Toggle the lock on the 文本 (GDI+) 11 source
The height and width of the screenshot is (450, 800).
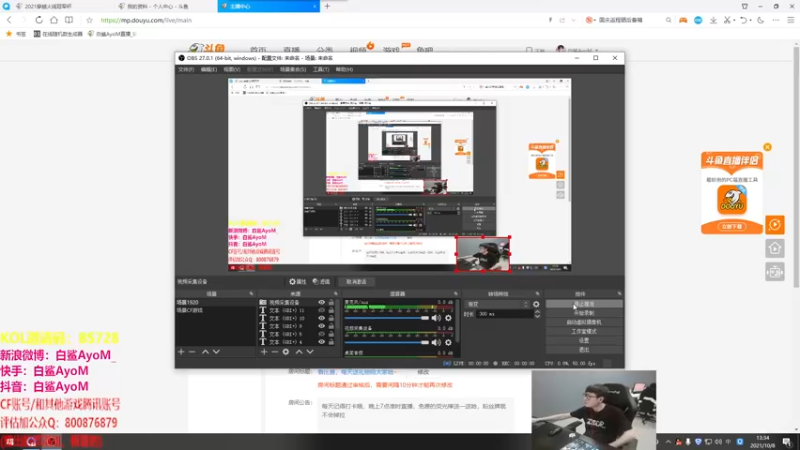(331, 310)
